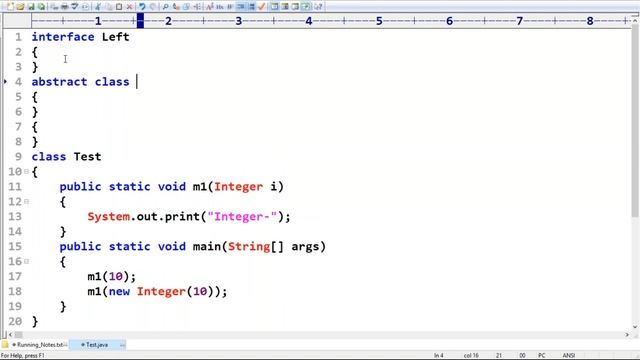Screen dimensions: 640x360
Task: Click the column marker on the ruler
Action: (x=140, y=21)
